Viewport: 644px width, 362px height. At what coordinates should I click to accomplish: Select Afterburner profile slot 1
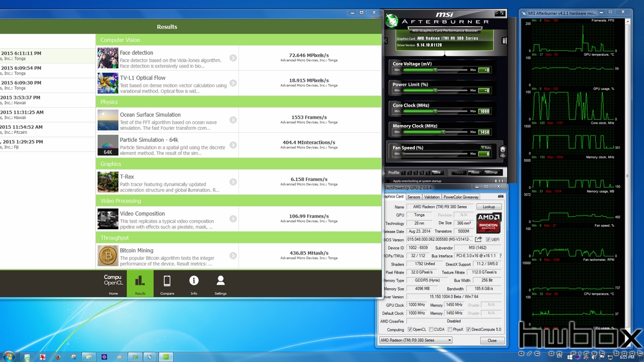[x=404, y=172]
